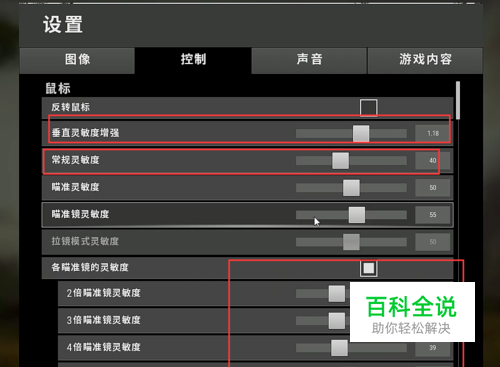The height and width of the screenshot is (367, 500).
Task: Click the 瞄准镜灵敏度 label
Action: pyautogui.click(x=80, y=214)
